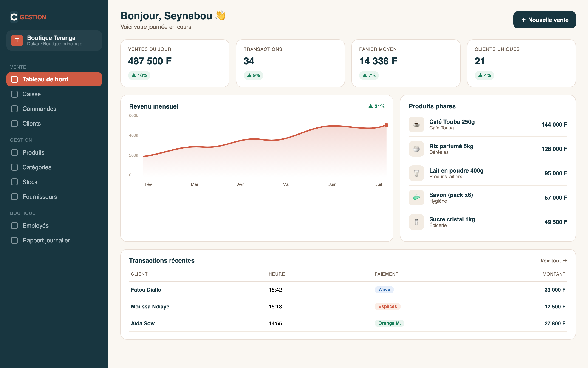The image size is (588, 368).
Task: Click the Wave payment tag
Action: point(384,290)
